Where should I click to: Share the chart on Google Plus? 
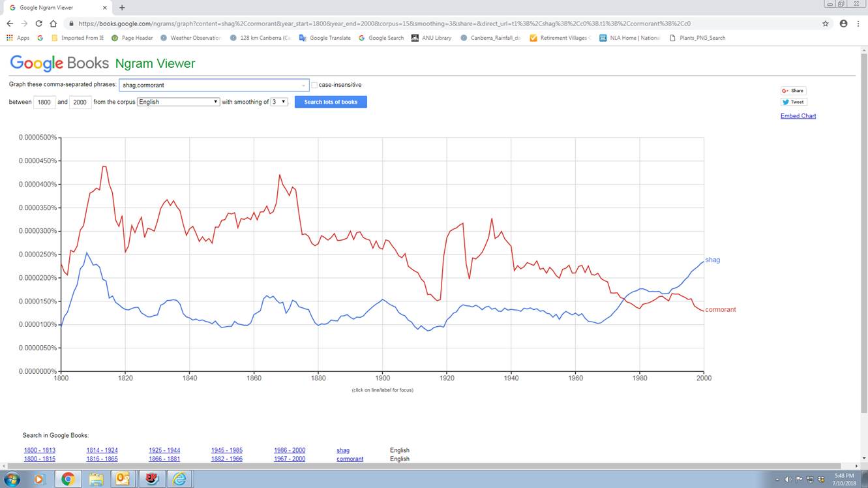[793, 91]
